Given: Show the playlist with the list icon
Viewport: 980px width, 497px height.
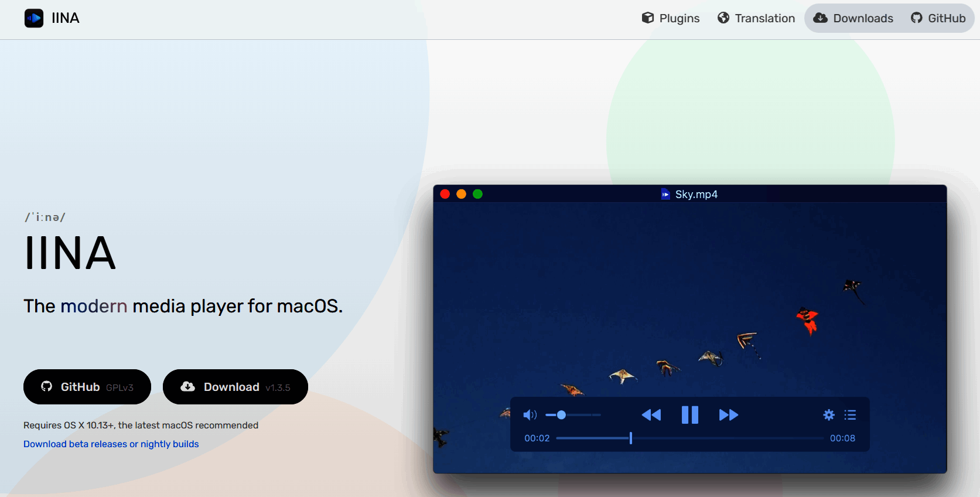Looking at the screenshot, I should pos(850,415).
